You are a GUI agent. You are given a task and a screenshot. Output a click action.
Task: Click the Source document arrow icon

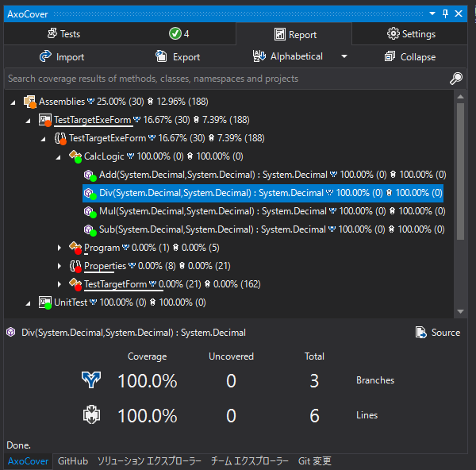pos(420,333)
